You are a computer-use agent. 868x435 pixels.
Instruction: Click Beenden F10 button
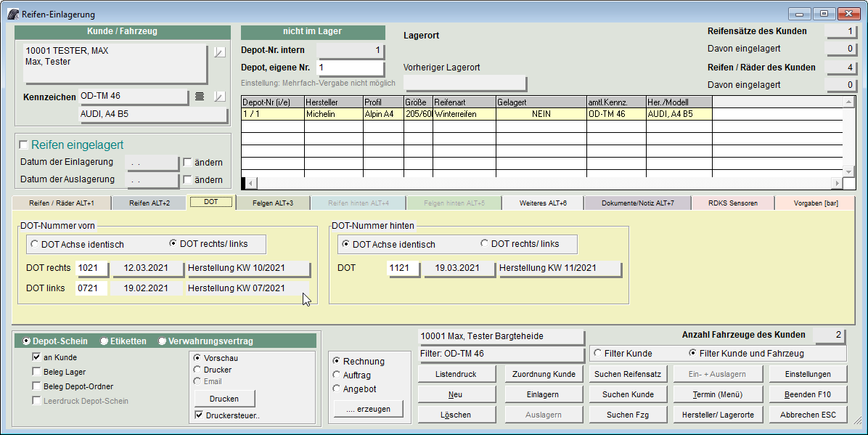(x=808, y=394)
